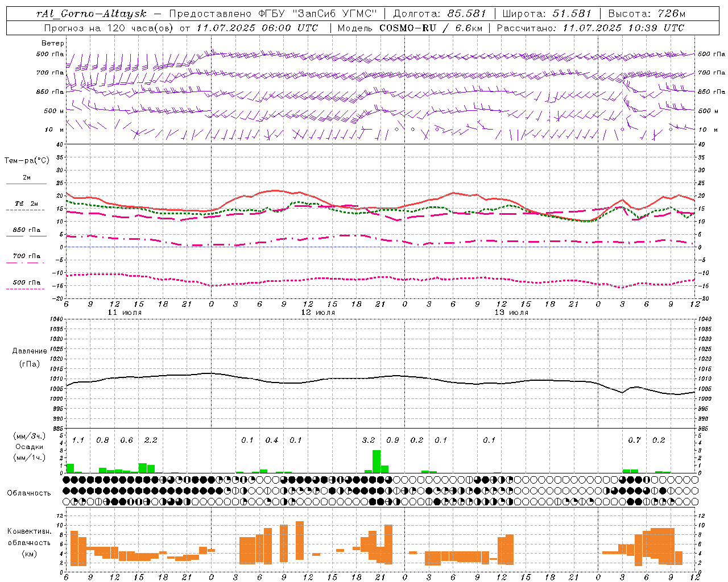
Task: Click the date label '13 июля'
Action: [x=511, y=313]
